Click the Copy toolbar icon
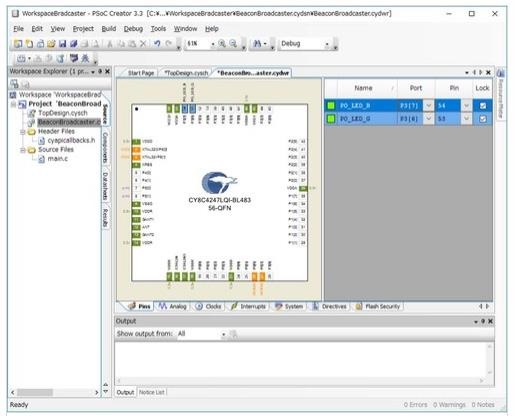515x416 pixels. pos(121,44)
